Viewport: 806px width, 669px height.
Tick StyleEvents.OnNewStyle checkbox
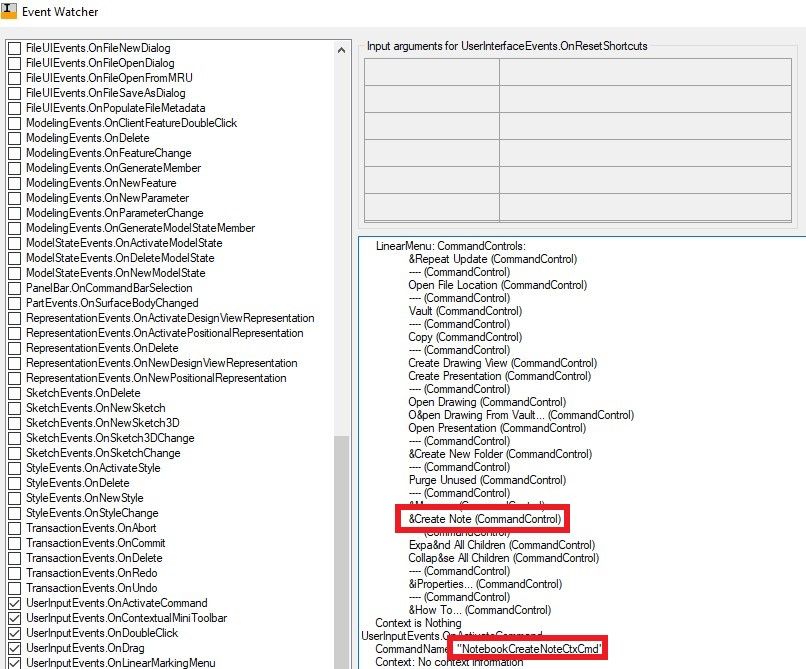(14, 498)
